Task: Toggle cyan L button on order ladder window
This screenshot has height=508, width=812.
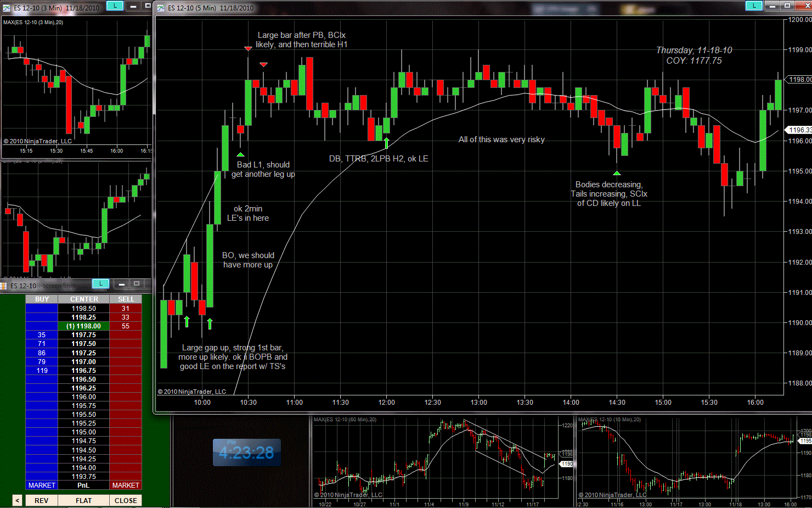Action: (x=100, y=283)
